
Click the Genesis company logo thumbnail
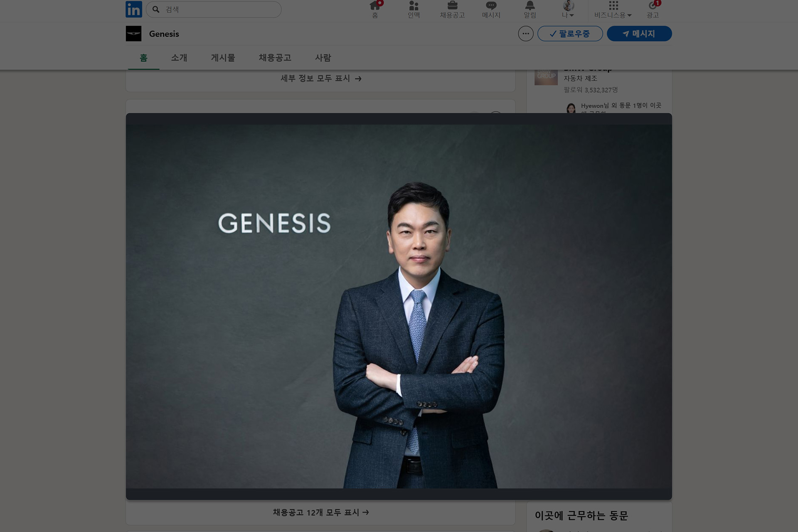(x=133, y=34)
